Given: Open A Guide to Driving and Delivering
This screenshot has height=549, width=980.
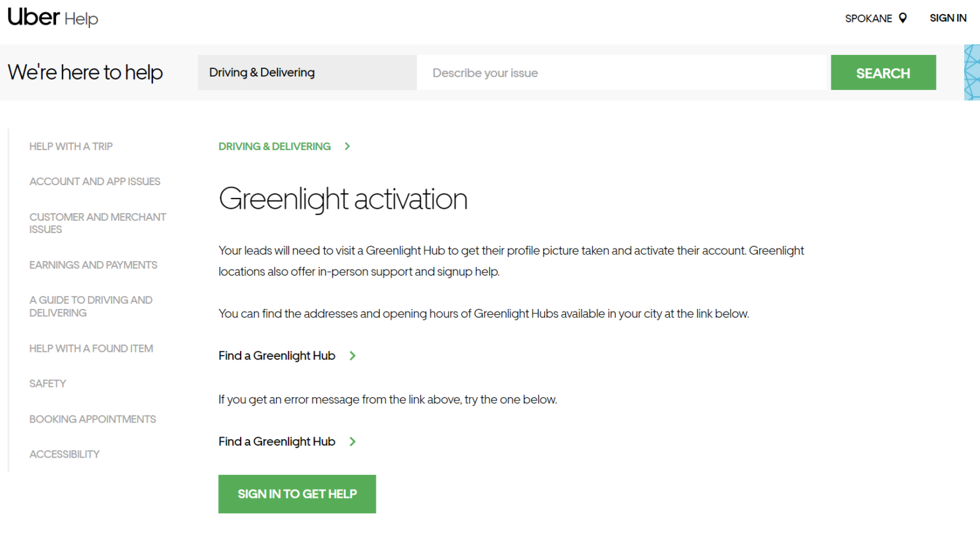Looking at the screenshot, I should [x=91, y=306].
